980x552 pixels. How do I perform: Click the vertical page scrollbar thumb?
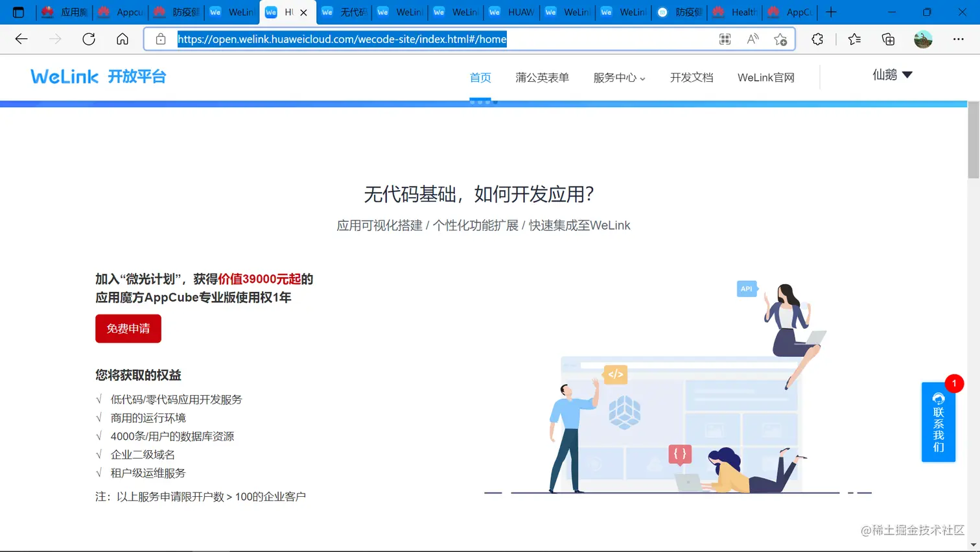tap(974, 139)
